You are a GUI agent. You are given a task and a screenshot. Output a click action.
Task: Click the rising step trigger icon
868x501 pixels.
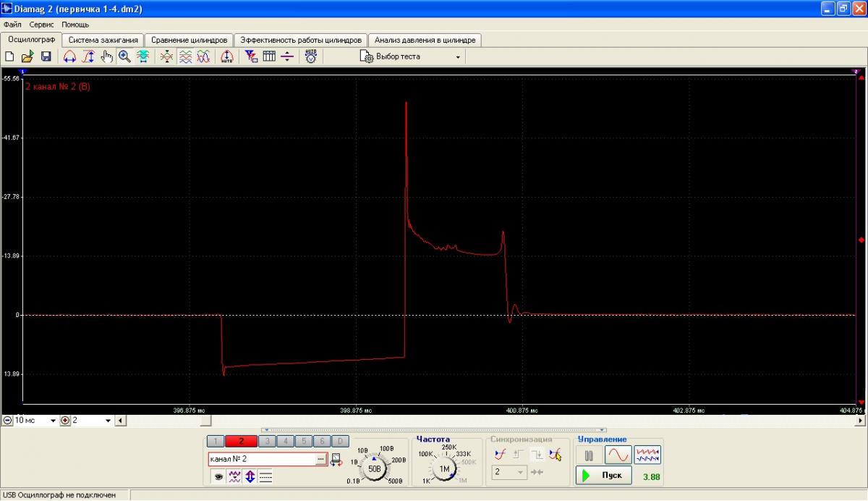point(518,455)
